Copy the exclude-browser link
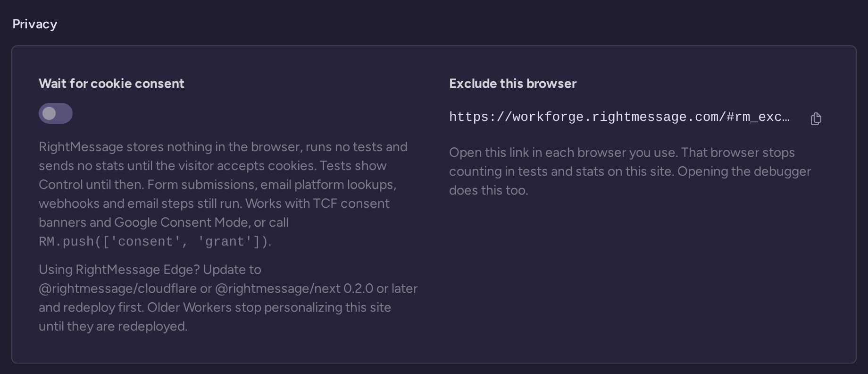Image resolution: width=868 pixels, height=374 pixels. [x=816, y=119]
